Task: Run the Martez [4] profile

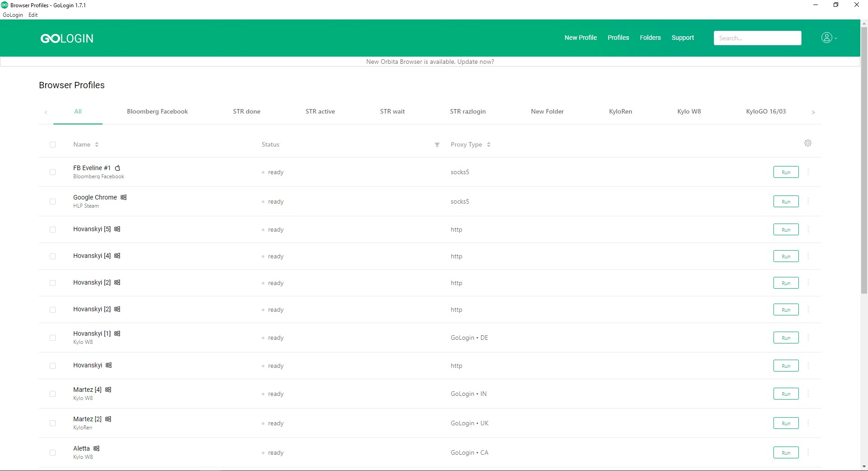Action: 786,394
